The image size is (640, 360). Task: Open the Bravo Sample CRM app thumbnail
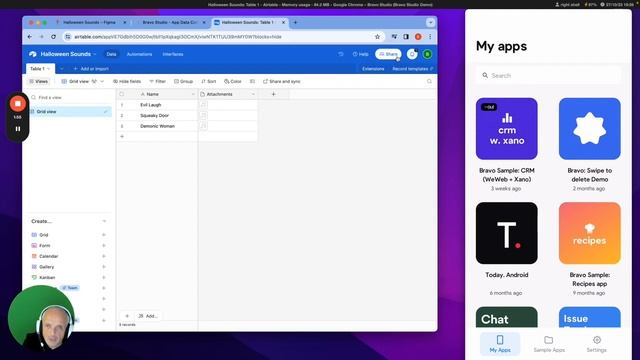(x=507, y=129)
